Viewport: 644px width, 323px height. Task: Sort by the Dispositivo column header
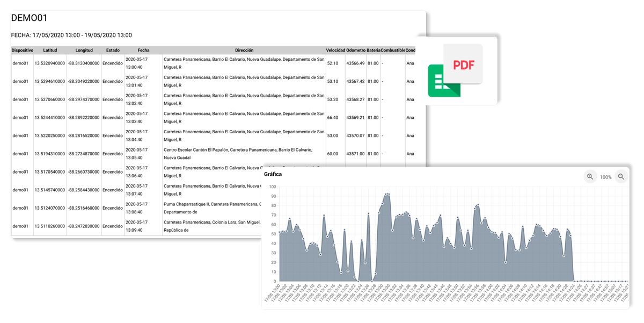click(23, 51)
